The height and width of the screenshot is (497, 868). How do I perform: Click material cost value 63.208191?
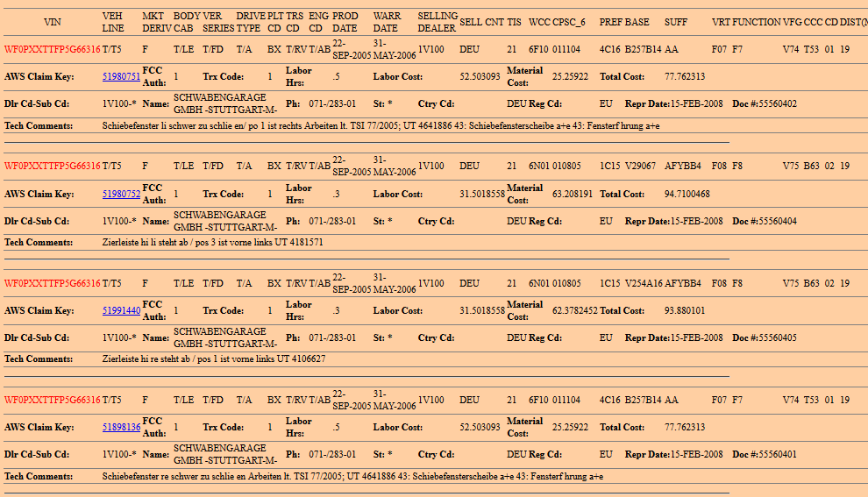(x=573, y=194)
